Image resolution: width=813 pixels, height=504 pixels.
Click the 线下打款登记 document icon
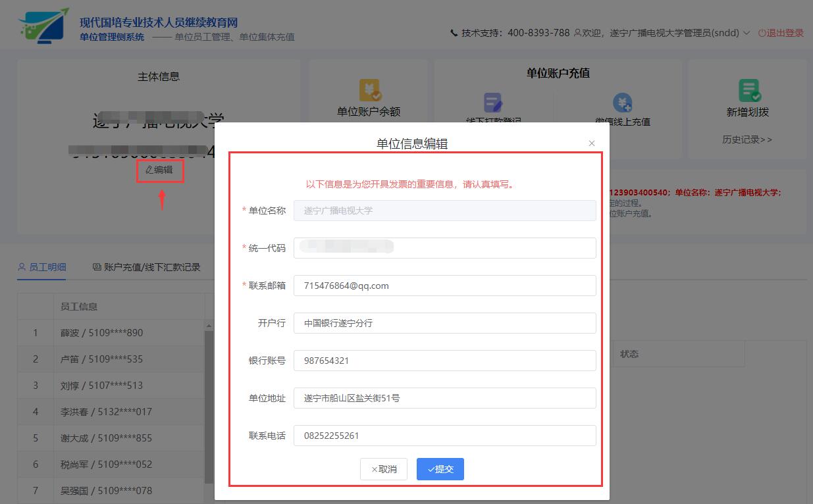click(493, 103)
